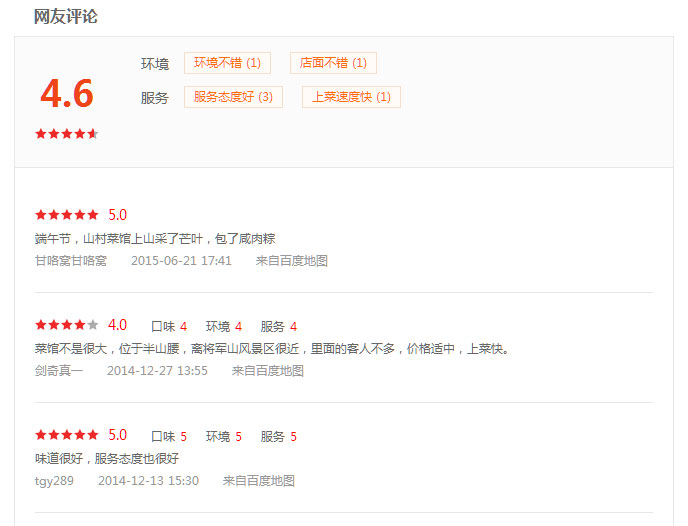Click 来自百度地图 on the 2014-12-27 review
The height and width of the screenshot is (526, 688).
(268, 371)
